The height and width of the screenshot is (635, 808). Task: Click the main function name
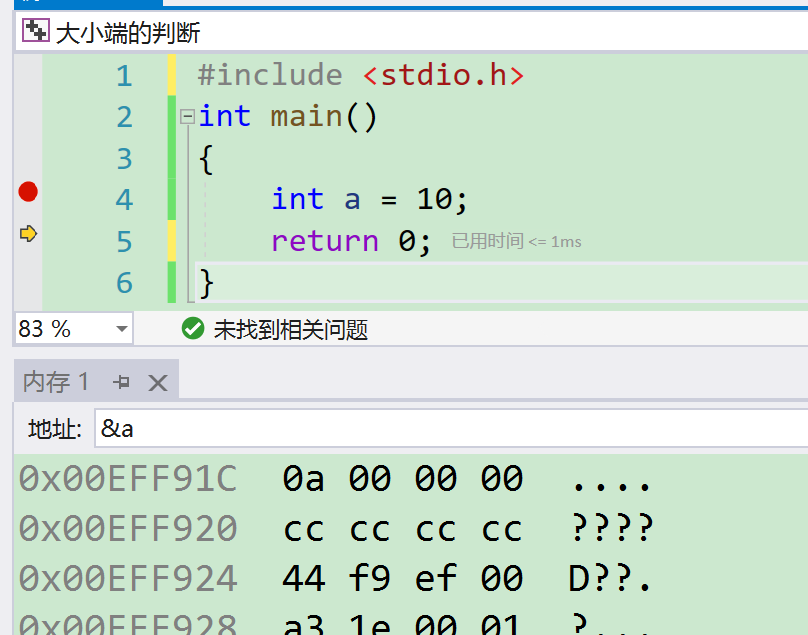306,116
